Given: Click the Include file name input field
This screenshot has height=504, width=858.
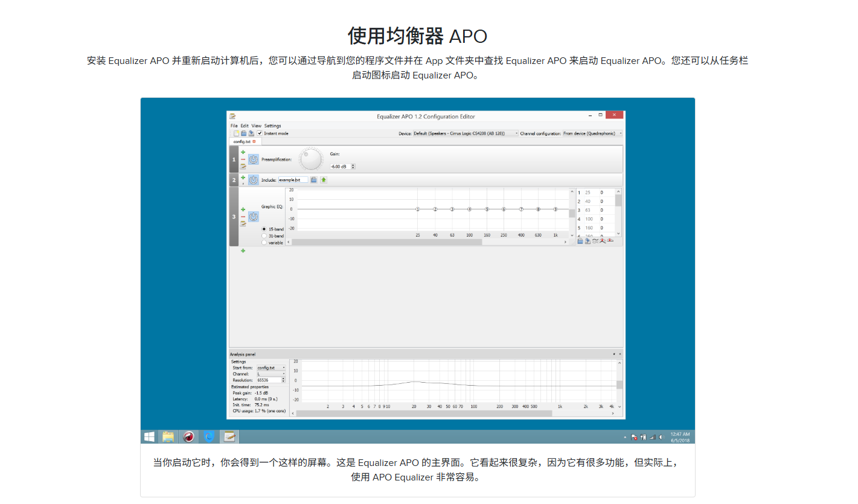Looking at the screenshot, I should point(293,180).
